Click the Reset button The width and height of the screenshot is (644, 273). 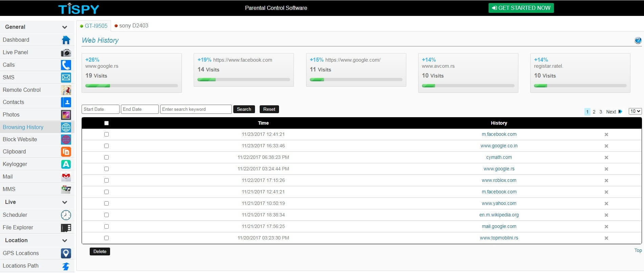tap(269, 109)
